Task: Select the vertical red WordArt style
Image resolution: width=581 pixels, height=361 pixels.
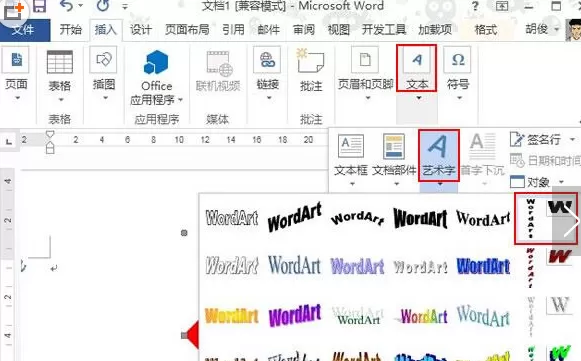Action: point(531,268)
